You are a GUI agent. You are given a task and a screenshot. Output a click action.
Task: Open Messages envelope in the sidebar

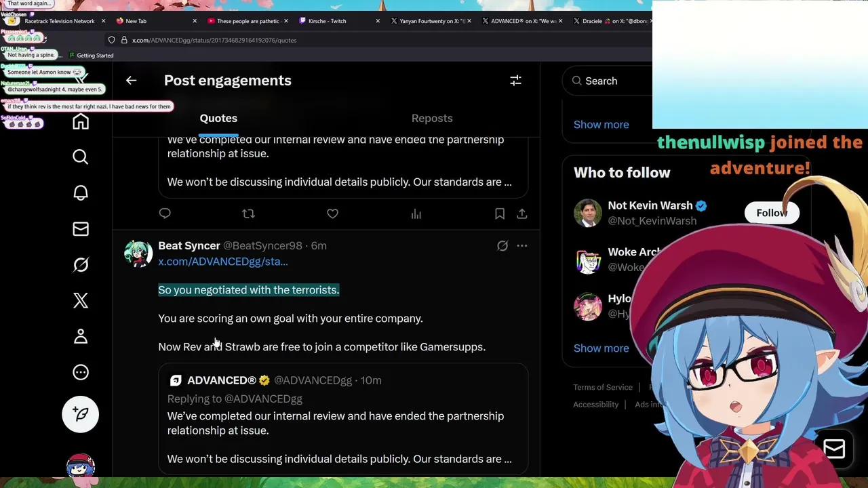click(81, 229)
